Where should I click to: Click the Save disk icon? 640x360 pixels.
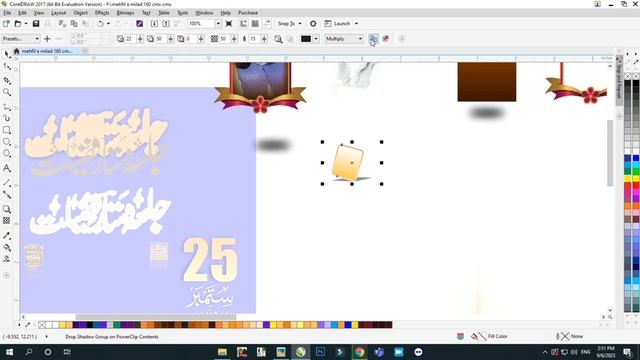coord(36,24)
